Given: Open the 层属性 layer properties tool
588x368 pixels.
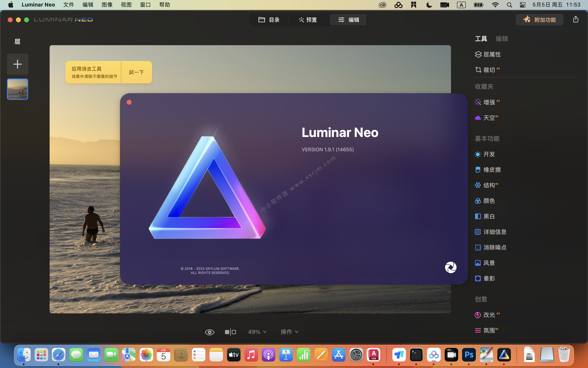Looking at the screenshot, I should 488,54.
